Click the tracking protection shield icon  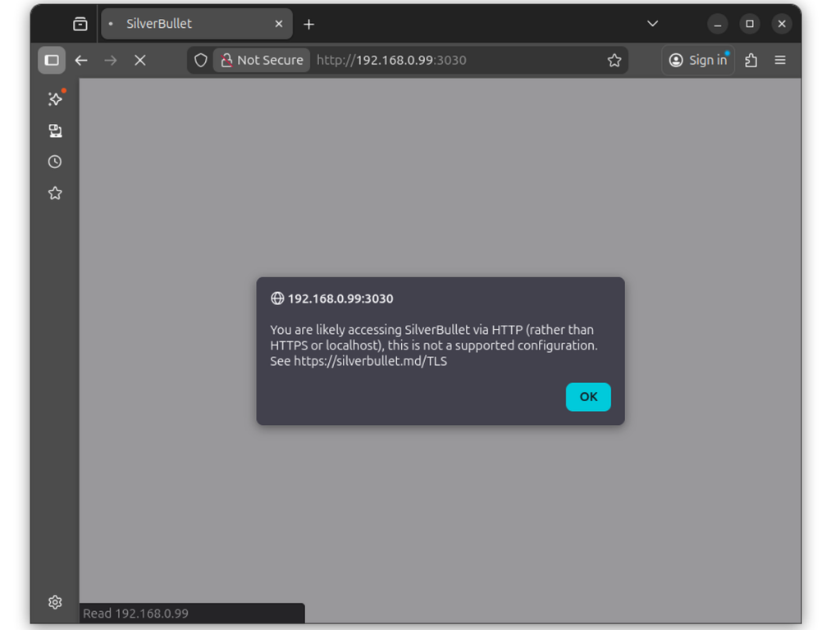pos(199,60)
